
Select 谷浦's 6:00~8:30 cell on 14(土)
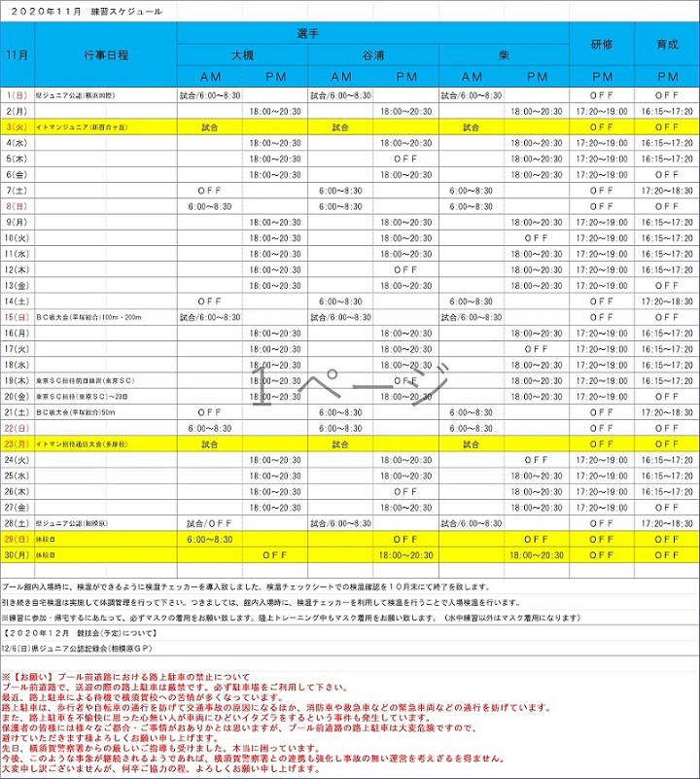pos(340,301)
